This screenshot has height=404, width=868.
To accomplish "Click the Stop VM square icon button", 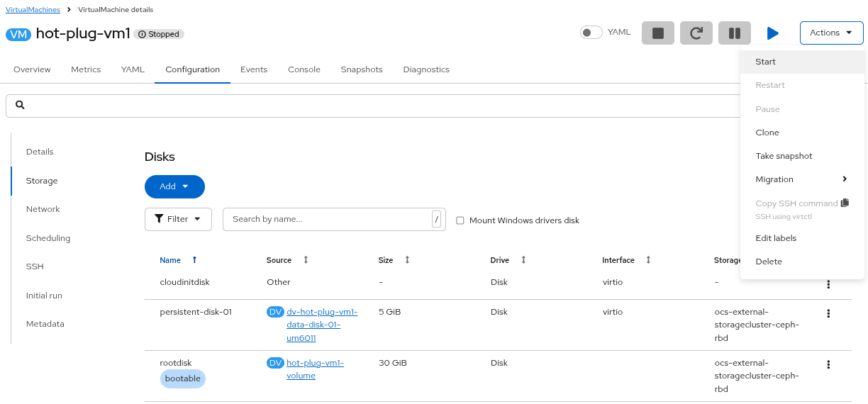I will [657, 33].
